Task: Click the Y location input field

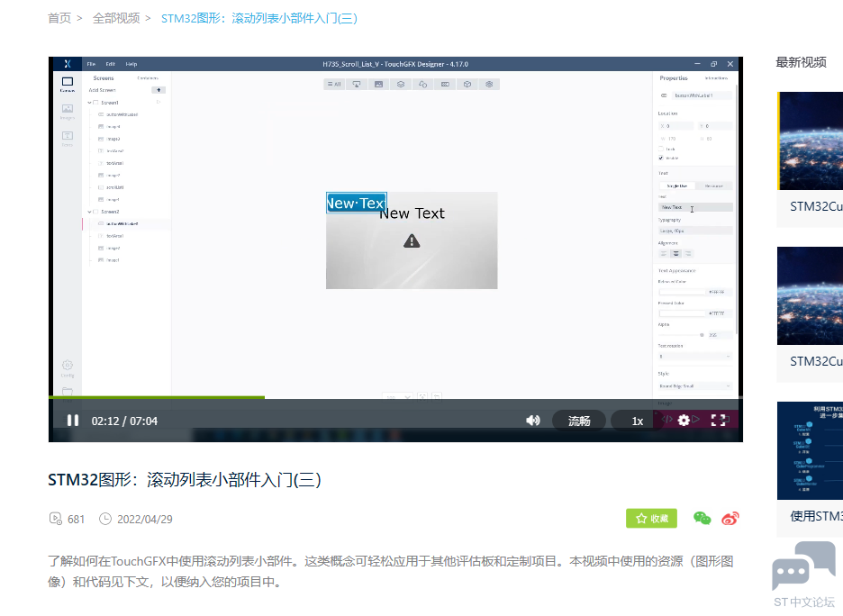Action: tap(716, 126)
